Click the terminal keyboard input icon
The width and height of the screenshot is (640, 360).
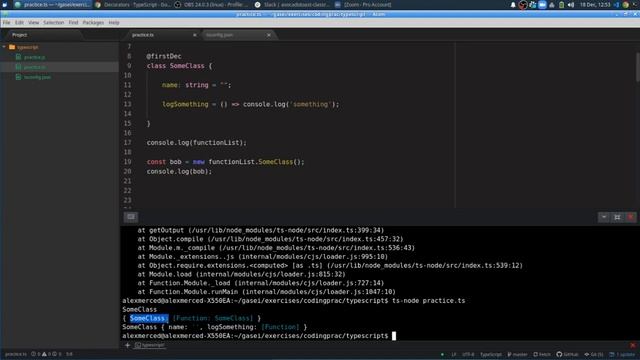(x=131, y=217)
